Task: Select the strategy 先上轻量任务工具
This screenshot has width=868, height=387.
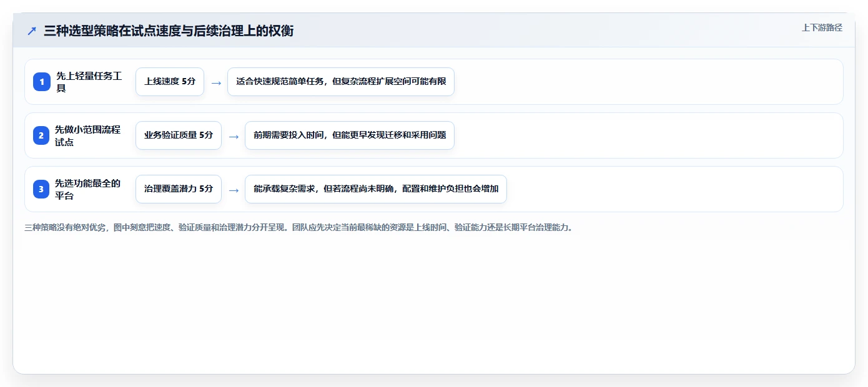Action: point(89,82)
